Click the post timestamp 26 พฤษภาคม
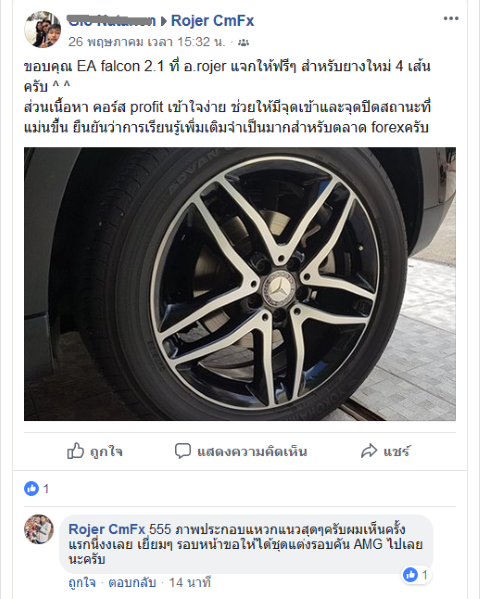 pyautogui.click(x=147, y=42)
